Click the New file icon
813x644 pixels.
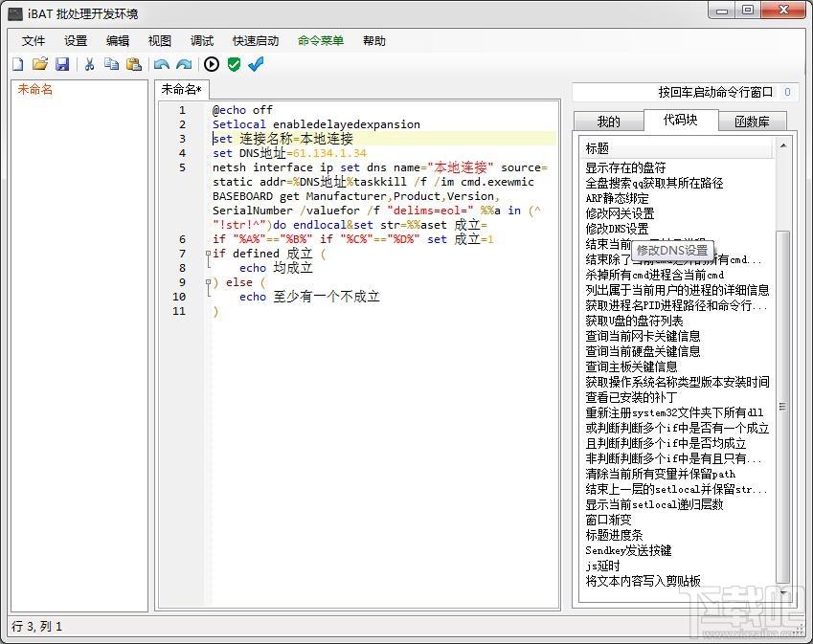[18, 64]
